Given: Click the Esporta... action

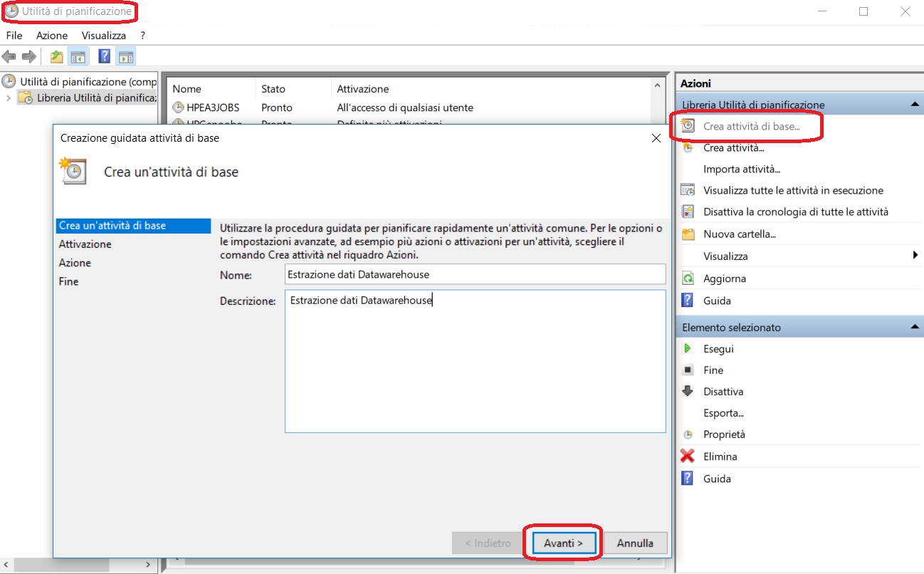Looking at the screenshot, I should 723,413.
